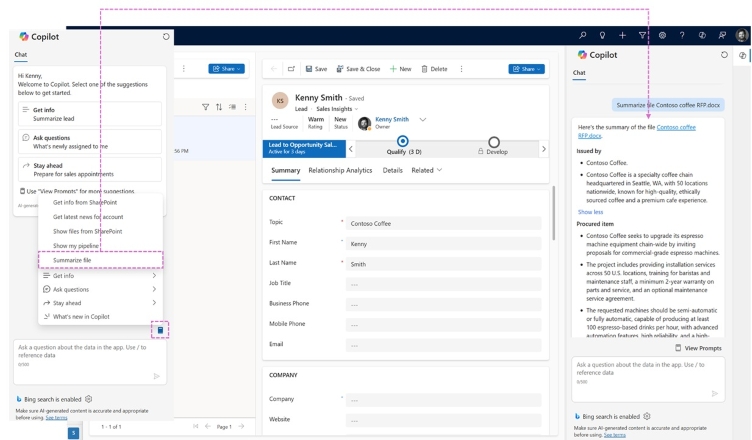This screenshot has width=752, height=440.
Task: Click See terms link in right Copilot panel
Action: pos(614,435)
